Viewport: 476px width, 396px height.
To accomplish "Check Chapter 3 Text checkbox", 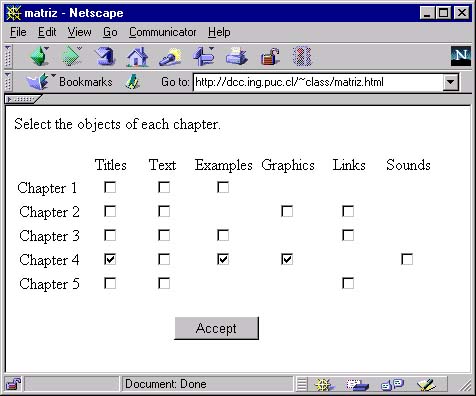I will tap(164, 235).
